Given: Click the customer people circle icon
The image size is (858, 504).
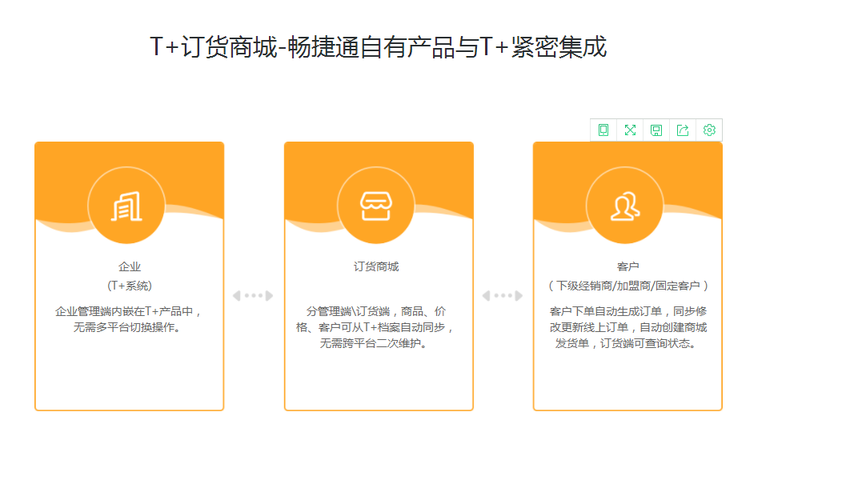Looking at the screenshot, I should click(625, 206).
